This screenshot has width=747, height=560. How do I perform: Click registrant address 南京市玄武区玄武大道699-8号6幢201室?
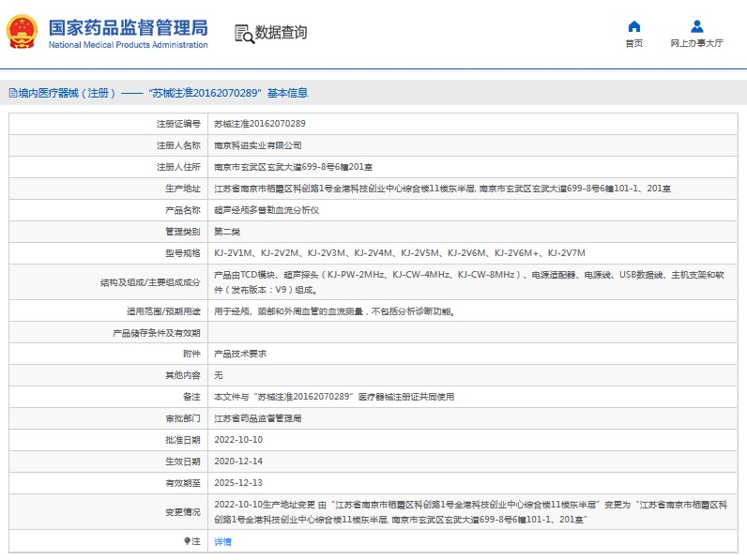[293, 167]
